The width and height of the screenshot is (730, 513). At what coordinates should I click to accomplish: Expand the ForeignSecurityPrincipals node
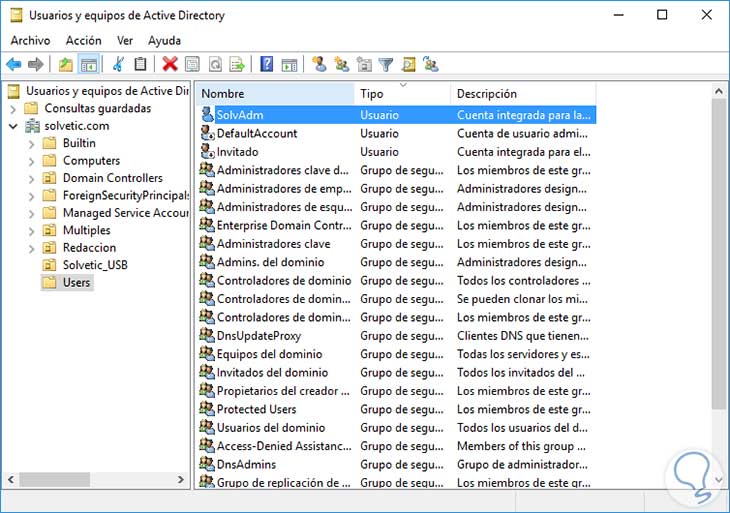point(31,196)
